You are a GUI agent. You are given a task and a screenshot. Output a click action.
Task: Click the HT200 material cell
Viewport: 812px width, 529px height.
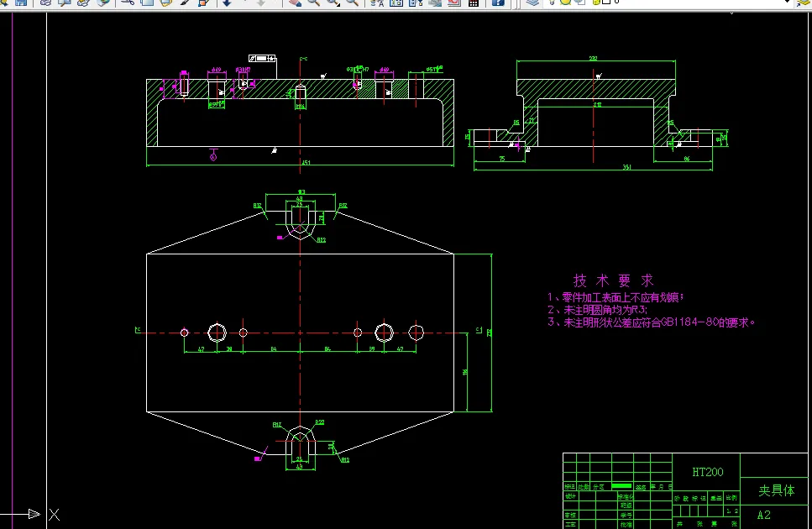point(707,472)
